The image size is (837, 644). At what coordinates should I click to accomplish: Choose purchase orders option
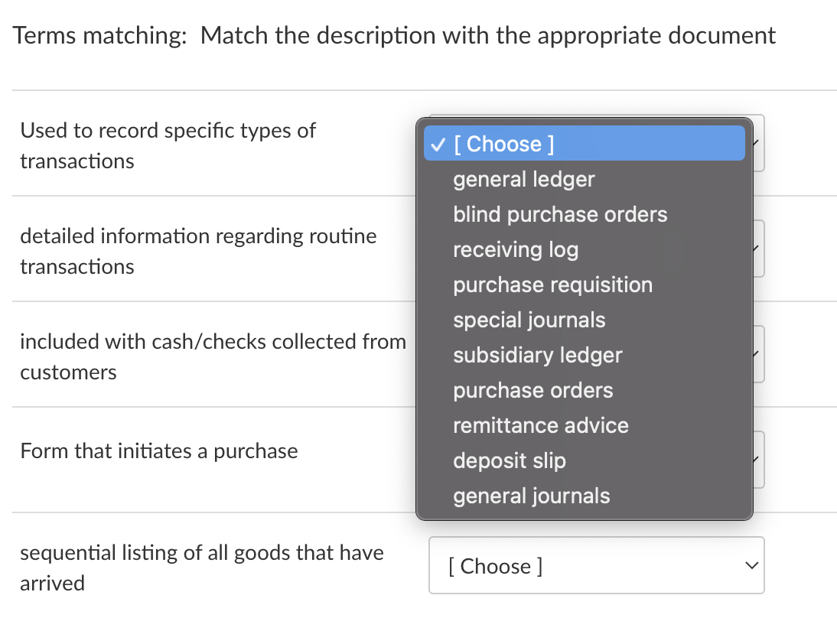point(584,391)
